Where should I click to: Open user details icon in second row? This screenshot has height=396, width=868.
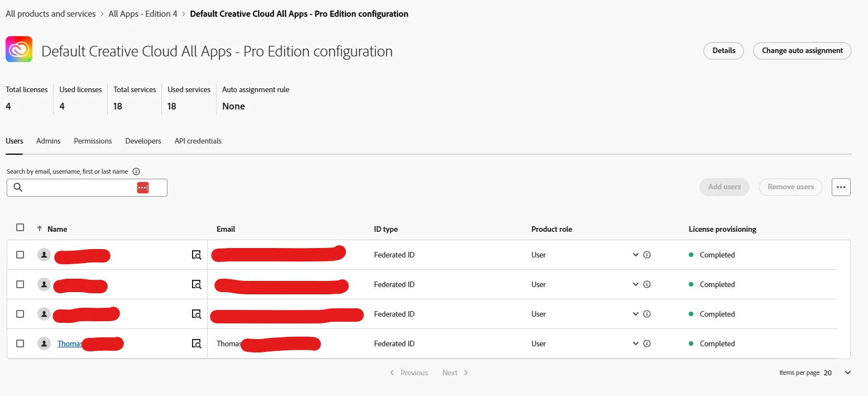pos(196,285)
